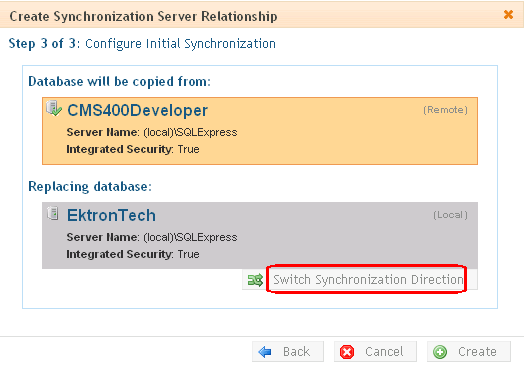Click Integrated Security under EktronTech
The height and width of the screenshot is (365, 524).
point(133,254)
